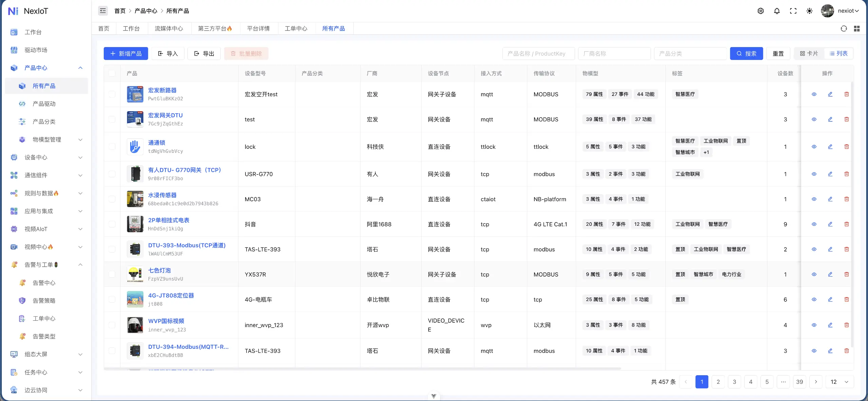View details of 水浸传感器 via eye icon

click(814, 199)
